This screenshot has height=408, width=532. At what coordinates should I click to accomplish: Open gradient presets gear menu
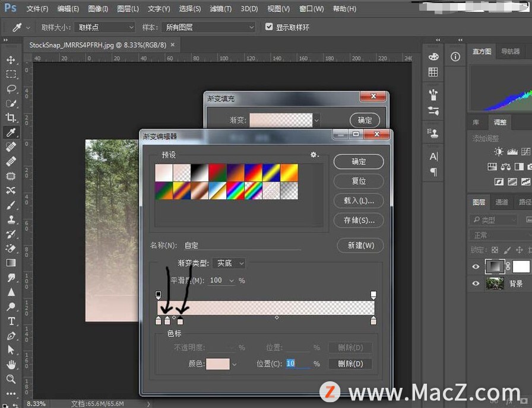(314, 155)
